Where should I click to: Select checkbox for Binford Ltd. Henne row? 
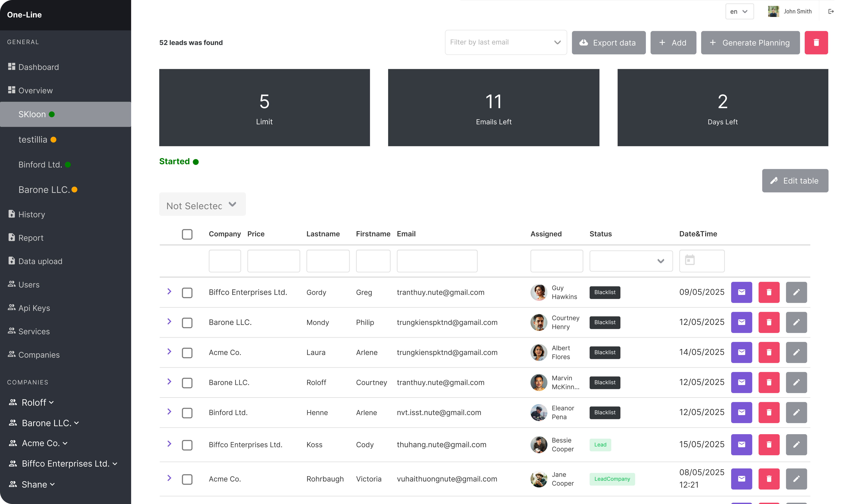187,413
